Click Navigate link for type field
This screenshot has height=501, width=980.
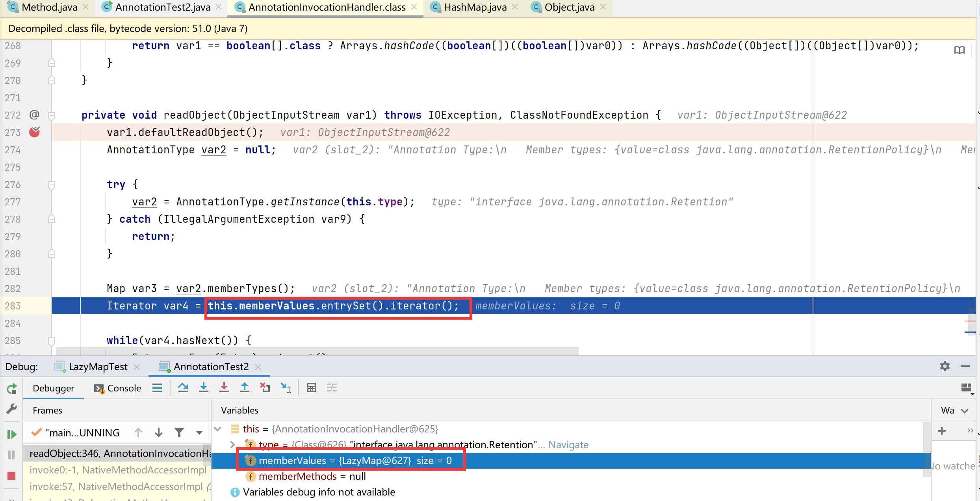[568, 445]
